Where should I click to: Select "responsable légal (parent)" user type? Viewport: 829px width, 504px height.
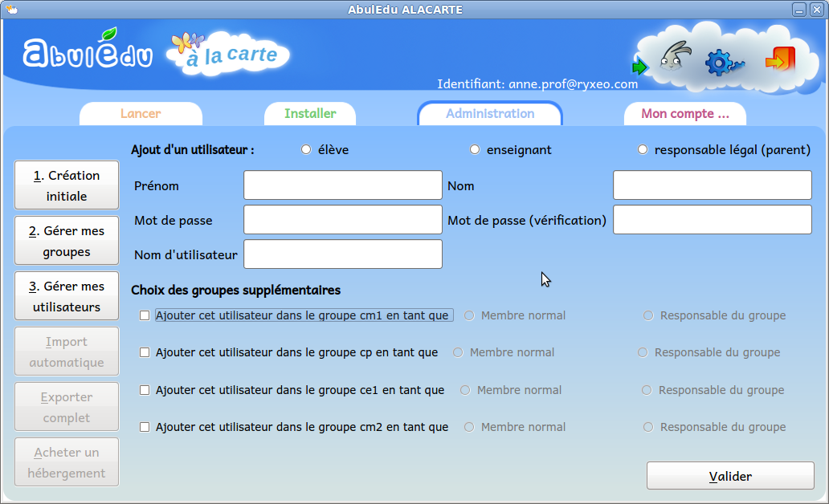[x=643, y=150]
